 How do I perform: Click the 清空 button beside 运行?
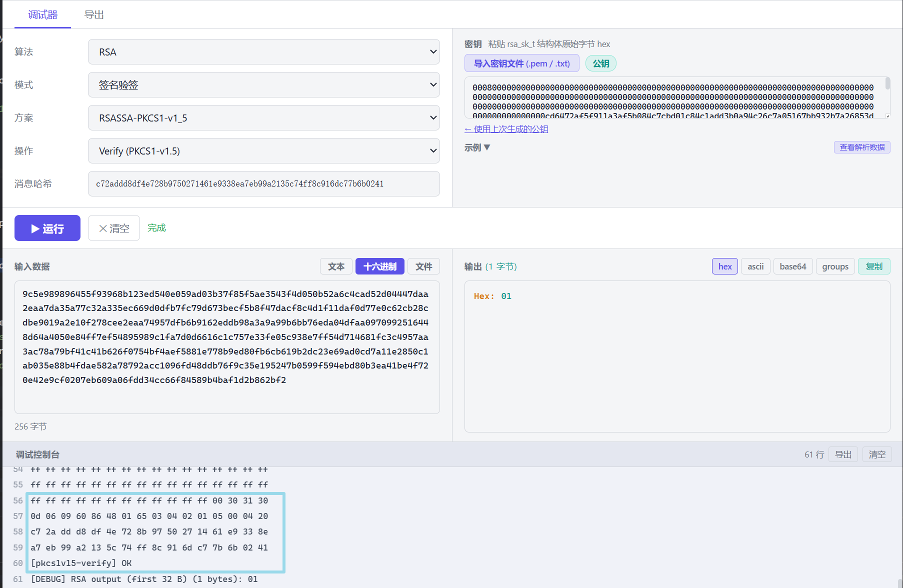coord(114,228)
